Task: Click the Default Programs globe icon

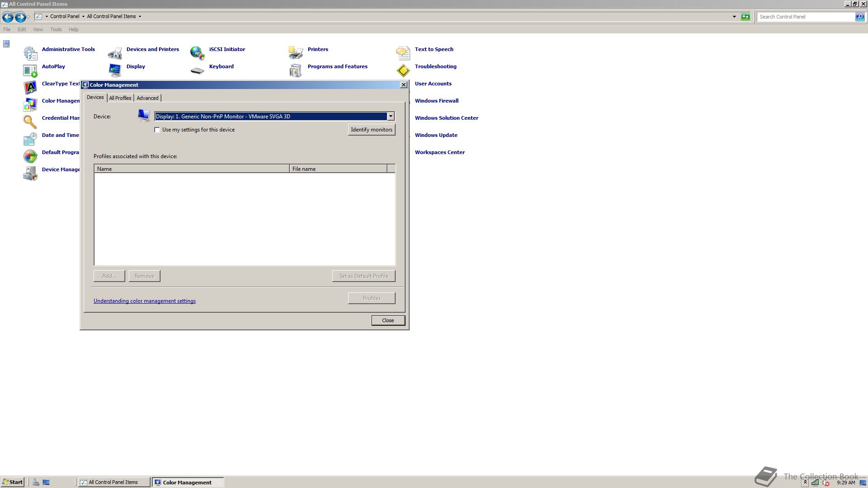Action: pos(30,156)
